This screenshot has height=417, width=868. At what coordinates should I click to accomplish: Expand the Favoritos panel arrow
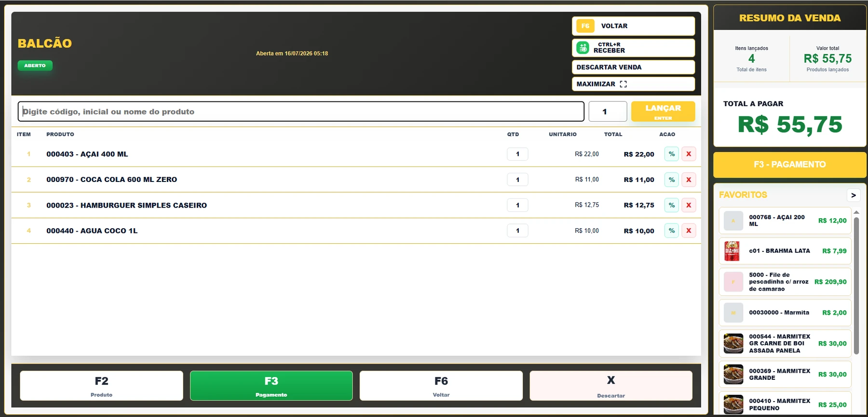tap(854, 195)
